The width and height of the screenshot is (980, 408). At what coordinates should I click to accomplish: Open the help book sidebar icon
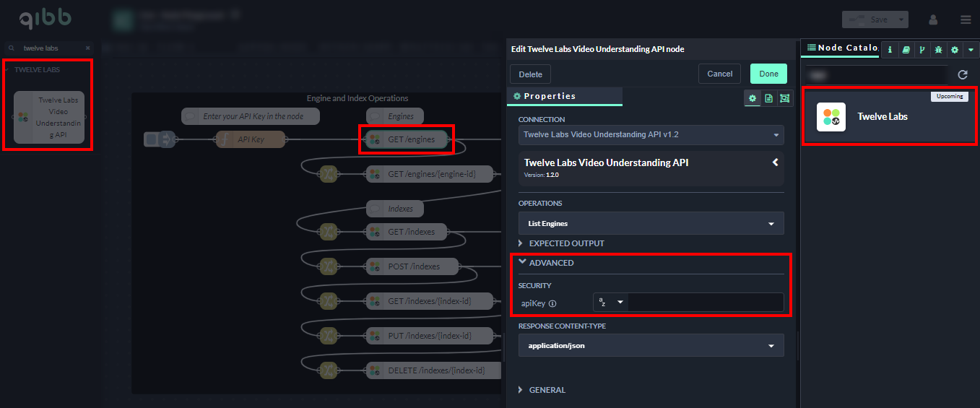click(906, 50)
